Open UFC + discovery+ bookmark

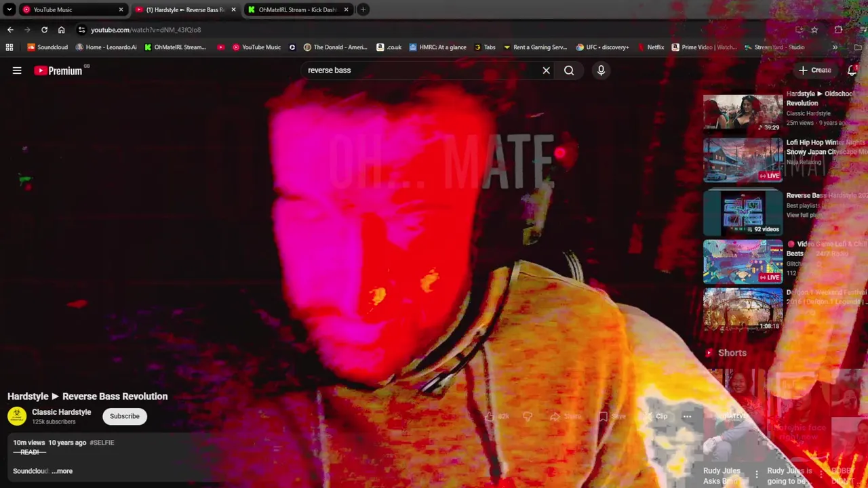click(x=602, y=47)
